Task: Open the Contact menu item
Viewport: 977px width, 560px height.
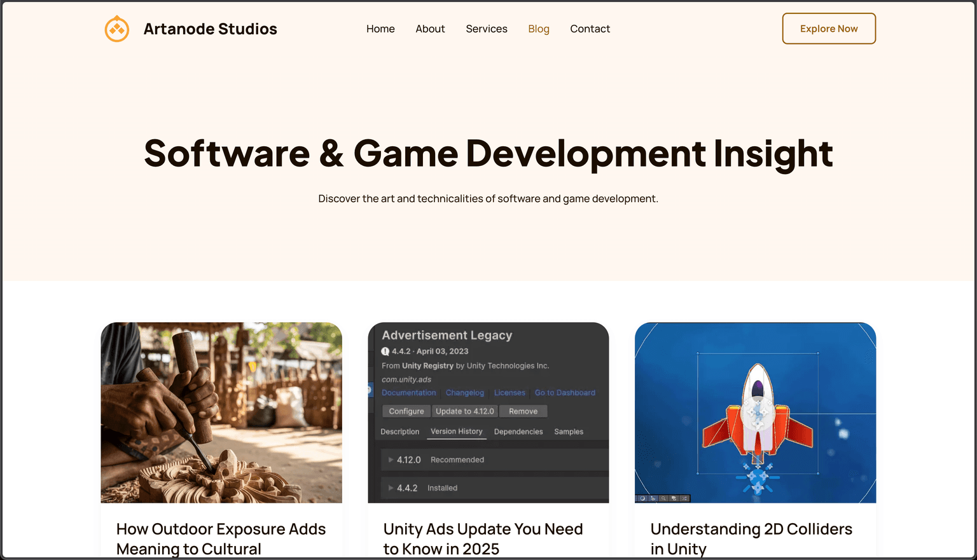Action: [590, 29]
